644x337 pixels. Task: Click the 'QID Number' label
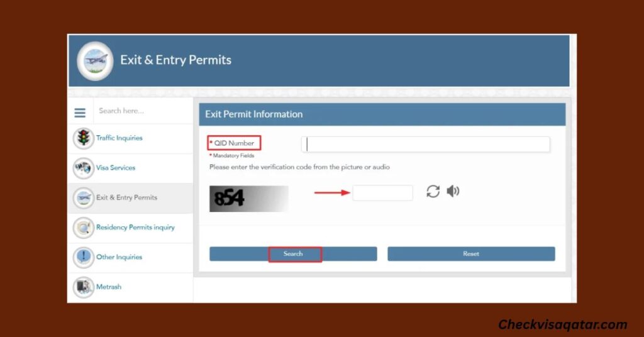coord(234,143)
